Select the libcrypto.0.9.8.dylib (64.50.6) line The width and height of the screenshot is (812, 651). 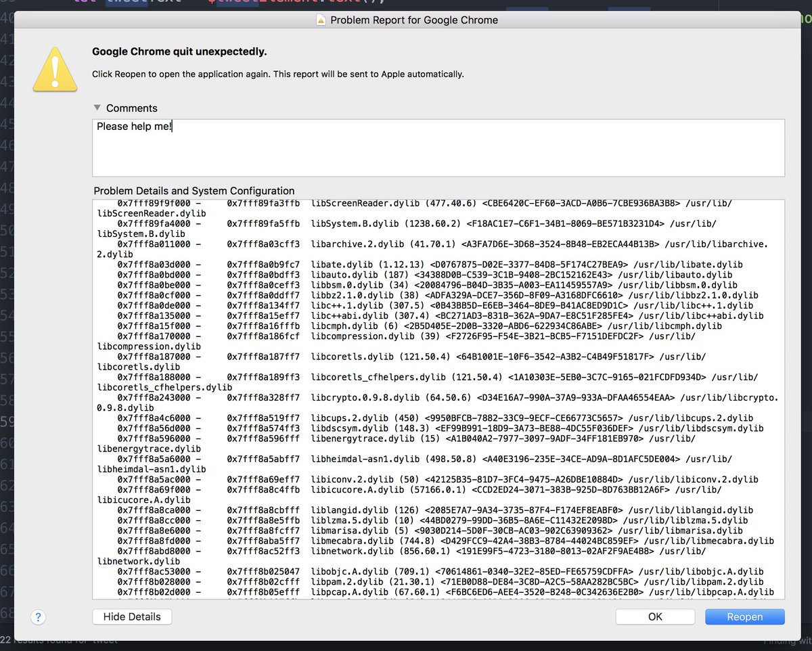click(x=438, y=403)
